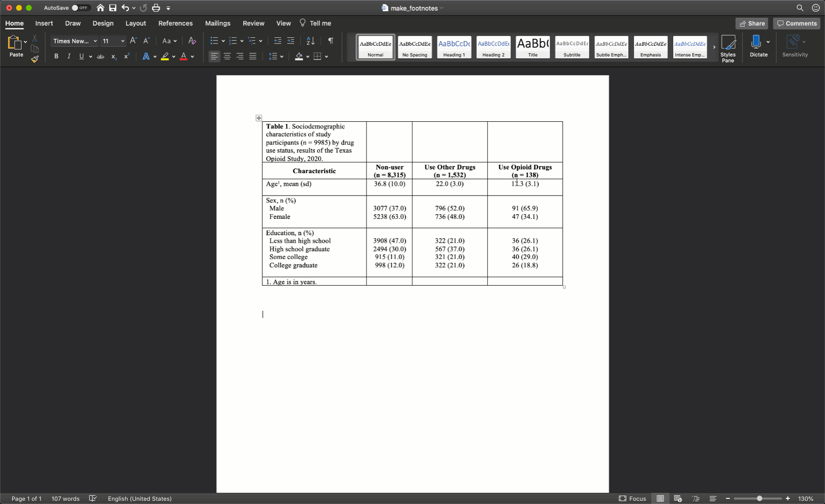Decrease font size with the smaller A
This screenshot has height=504, width=825.
tap(147, 41)
